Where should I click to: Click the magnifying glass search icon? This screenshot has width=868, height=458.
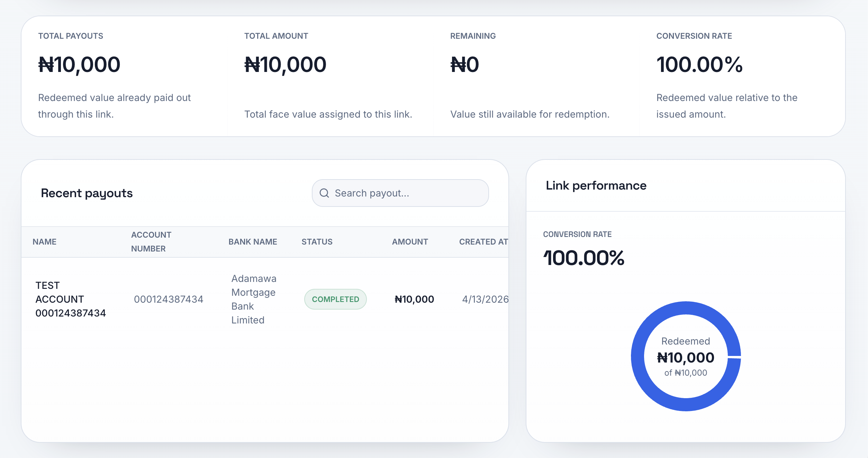pos(324,193)
